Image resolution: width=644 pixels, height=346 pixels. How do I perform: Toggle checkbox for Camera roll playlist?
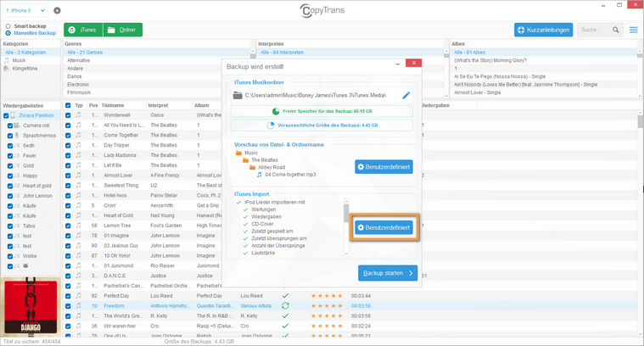[x=10, y=126]
